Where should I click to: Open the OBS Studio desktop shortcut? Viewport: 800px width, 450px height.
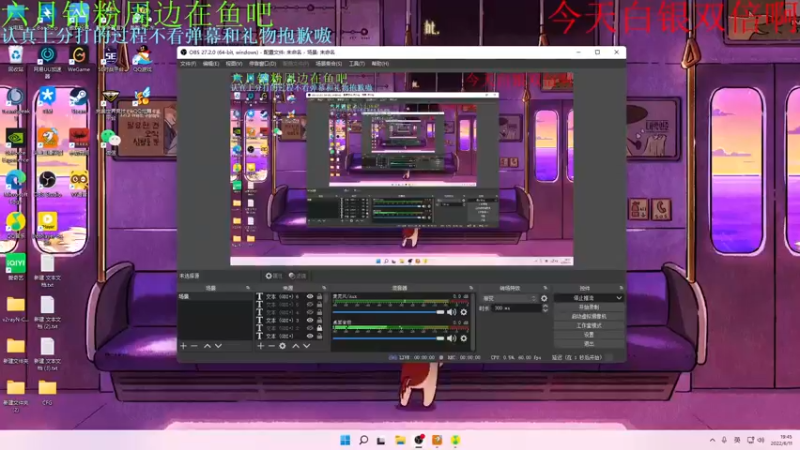[x=47, y=185]
